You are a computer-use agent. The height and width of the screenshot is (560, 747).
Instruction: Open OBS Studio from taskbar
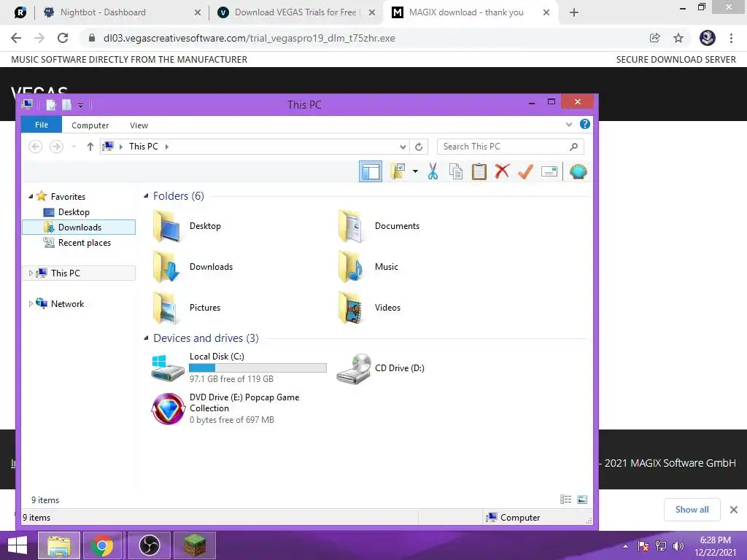[150, 545]
